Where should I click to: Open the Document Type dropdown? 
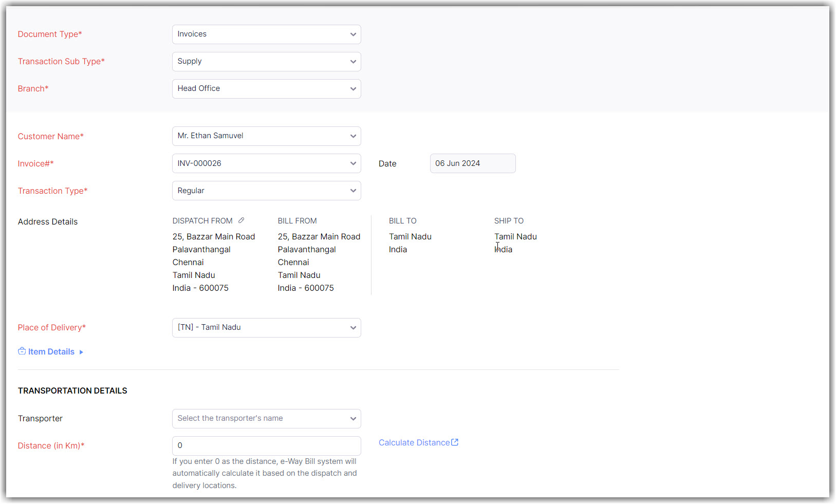266,34
